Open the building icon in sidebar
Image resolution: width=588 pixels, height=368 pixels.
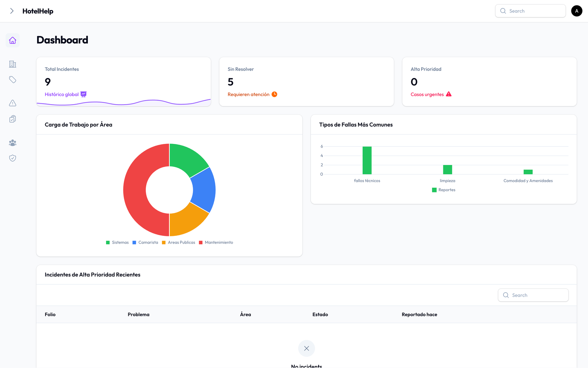coord(12,64)
